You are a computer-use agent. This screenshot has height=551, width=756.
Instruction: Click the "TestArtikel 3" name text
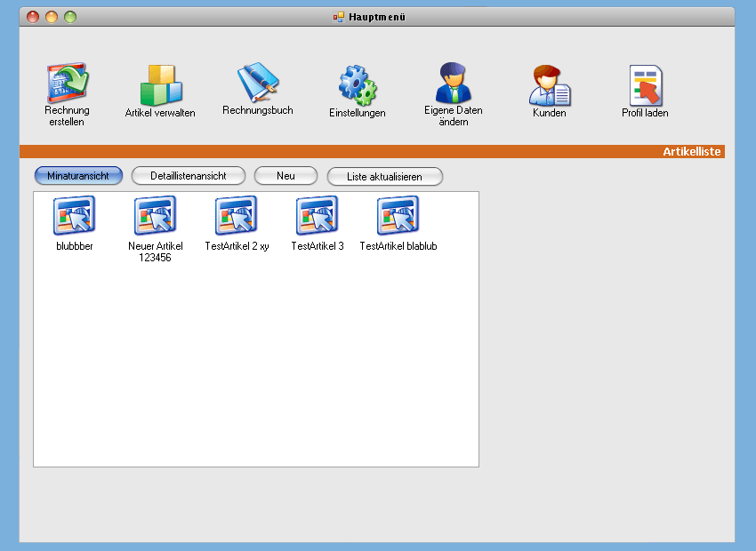[318, 246]
